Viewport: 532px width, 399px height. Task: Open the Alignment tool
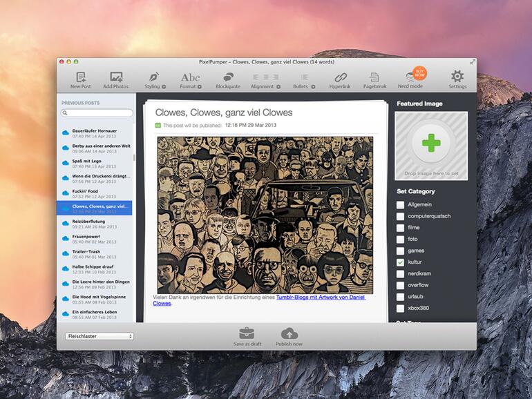pos(265,80)
